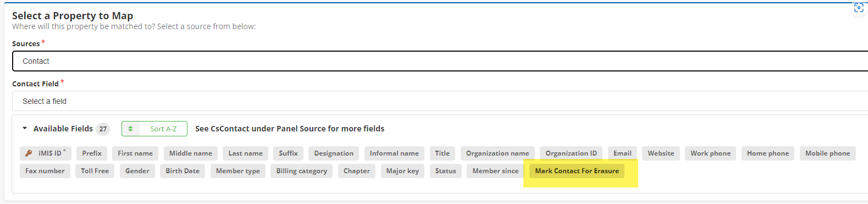Image resolution: width=868 pixels, height=204 pixels.
Task: Select the Member type field
Action: [238, 171]
